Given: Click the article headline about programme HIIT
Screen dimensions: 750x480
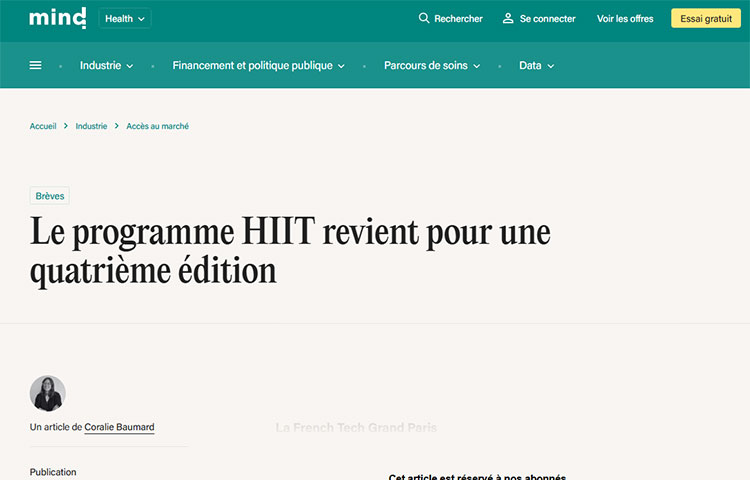Looking at the screenshot, I should [x=290, y=251].
